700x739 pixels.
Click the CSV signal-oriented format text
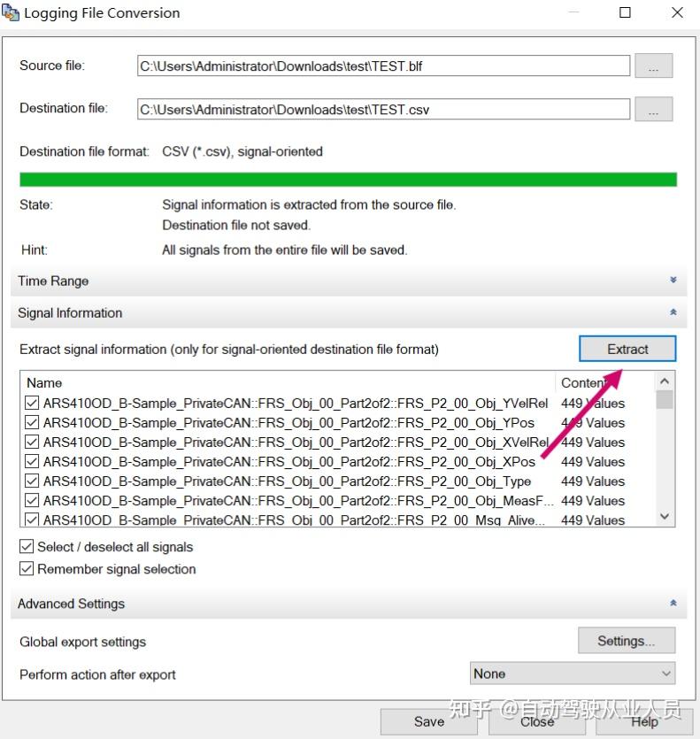pyautogui.click(x=242, y=151)
